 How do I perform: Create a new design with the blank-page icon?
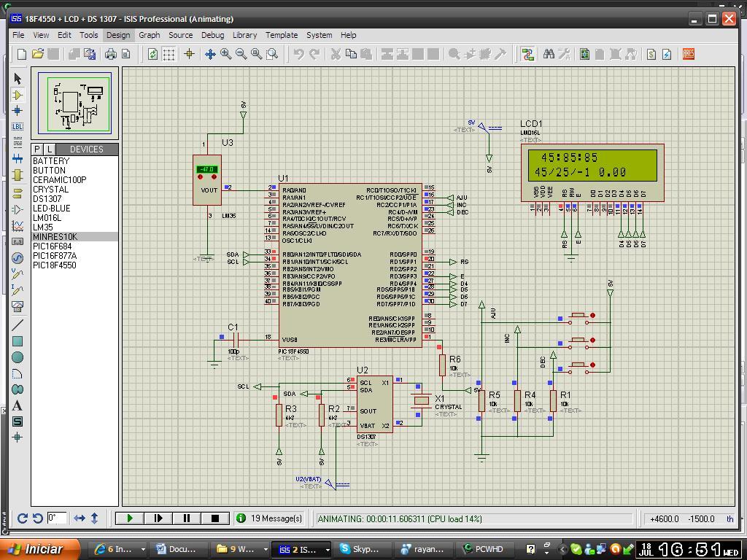coord(22,54)
